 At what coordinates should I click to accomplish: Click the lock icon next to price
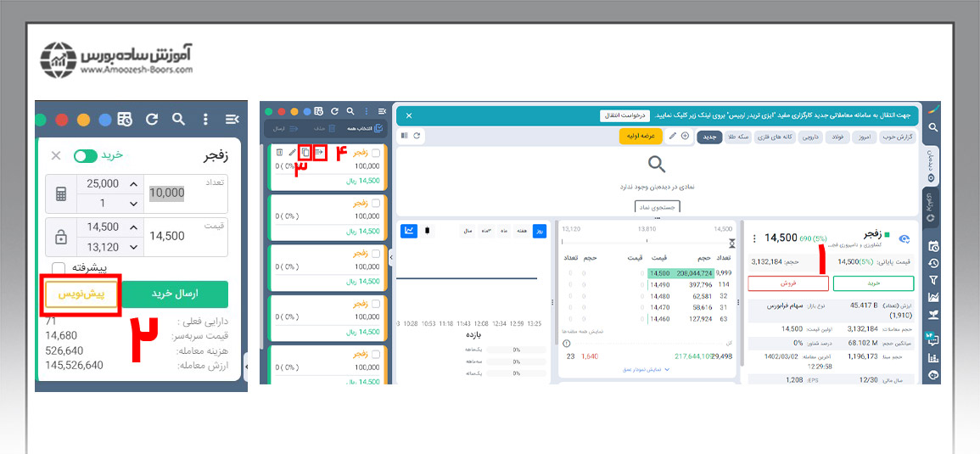(x=60, y=238)
